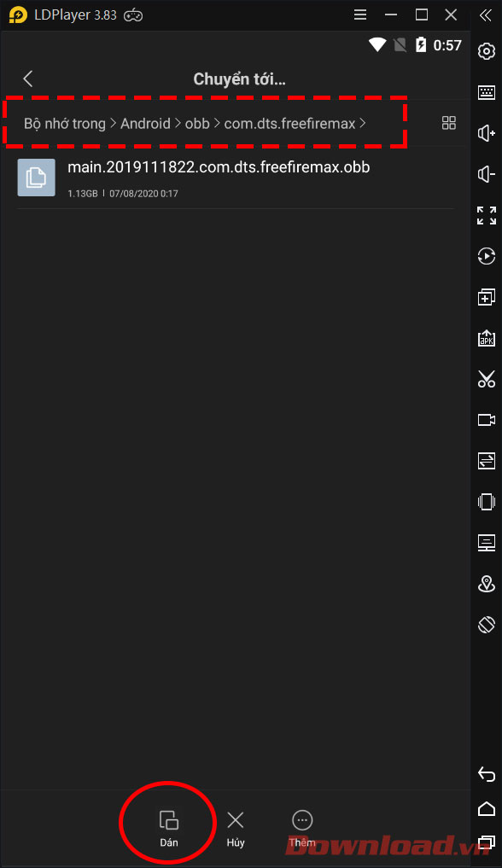The width and height of the screenshot is (502, 868).
Task: Go to Android in breadcrumb path
Action: pyautogui.click(x=146, y=124)
